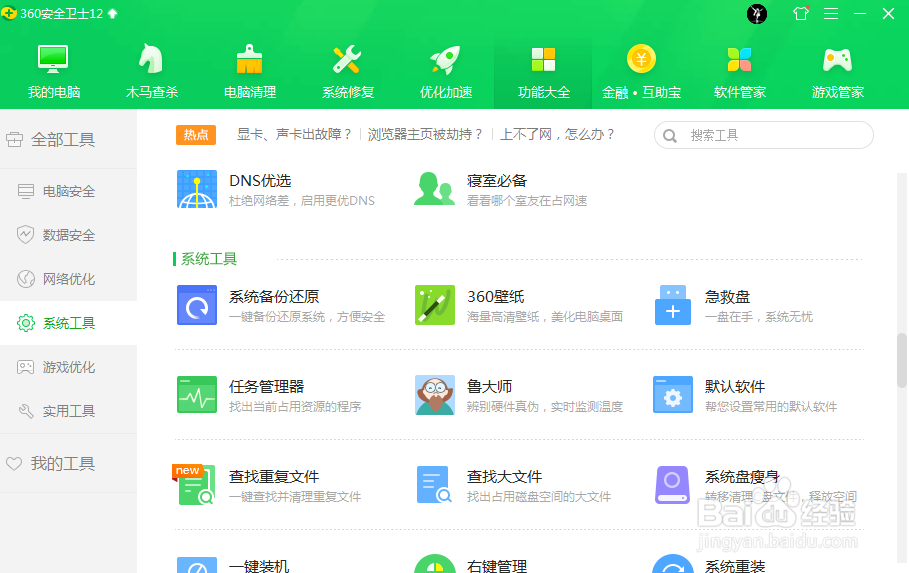Open 我的电脑 monitor icon in top bar
The height and width of the screenshot is (573, 909).
pyautogui.click(x=53, y=59)
